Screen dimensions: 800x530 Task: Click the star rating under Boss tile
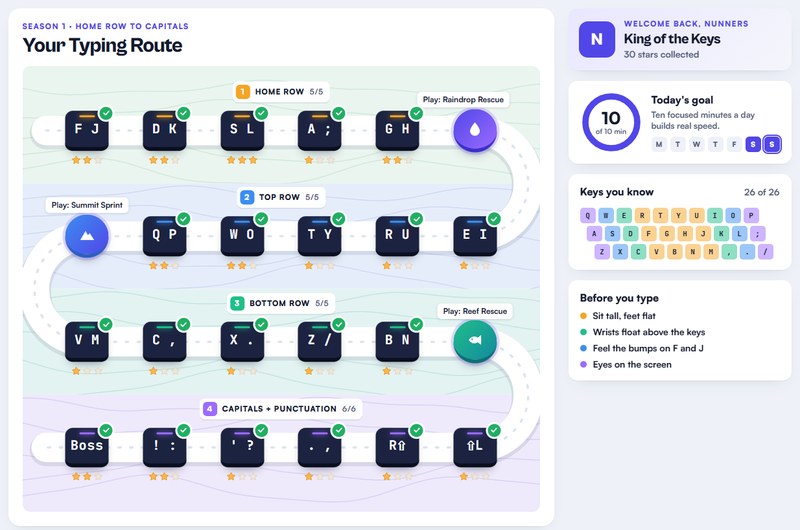click(x=87, y=476)
